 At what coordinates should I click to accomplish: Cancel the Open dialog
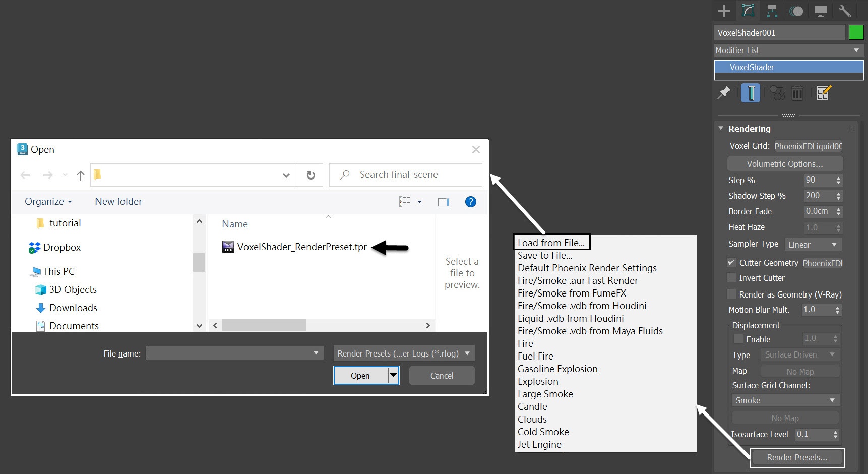442,375
